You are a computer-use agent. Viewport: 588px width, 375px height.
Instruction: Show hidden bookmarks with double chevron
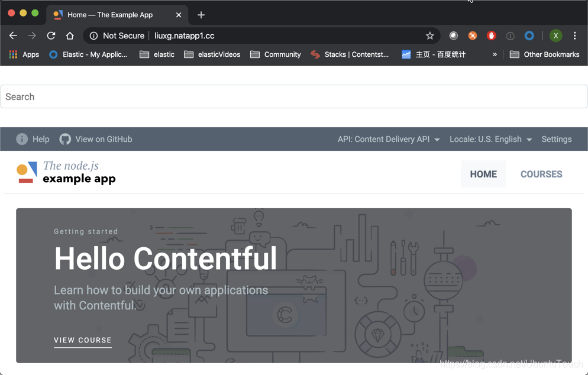pos(495,54)
